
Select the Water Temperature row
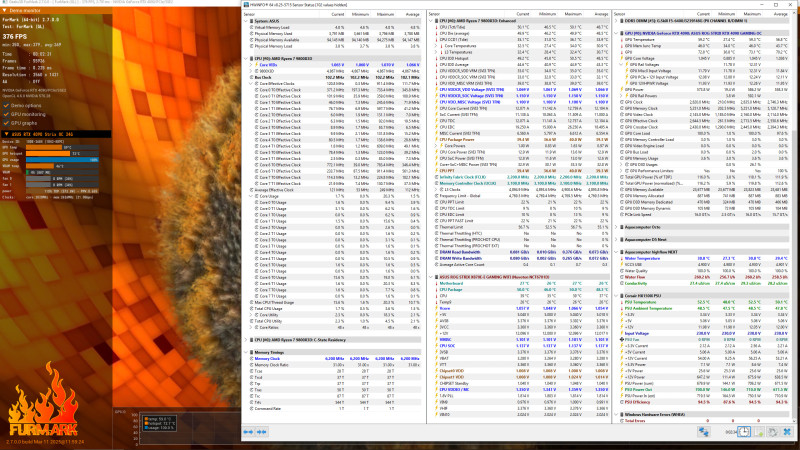click(x=703, y=258)
